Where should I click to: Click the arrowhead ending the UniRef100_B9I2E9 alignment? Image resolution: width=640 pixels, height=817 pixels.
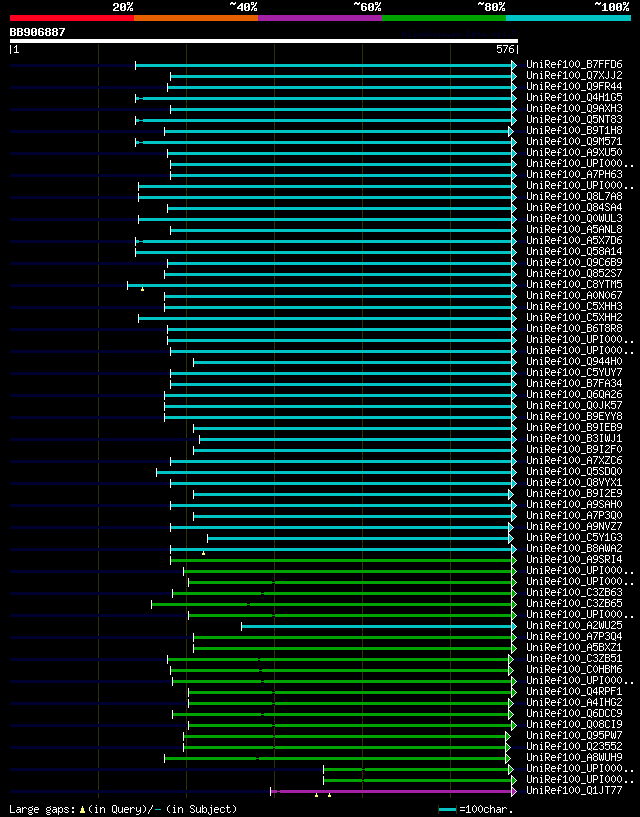[511, 494]
